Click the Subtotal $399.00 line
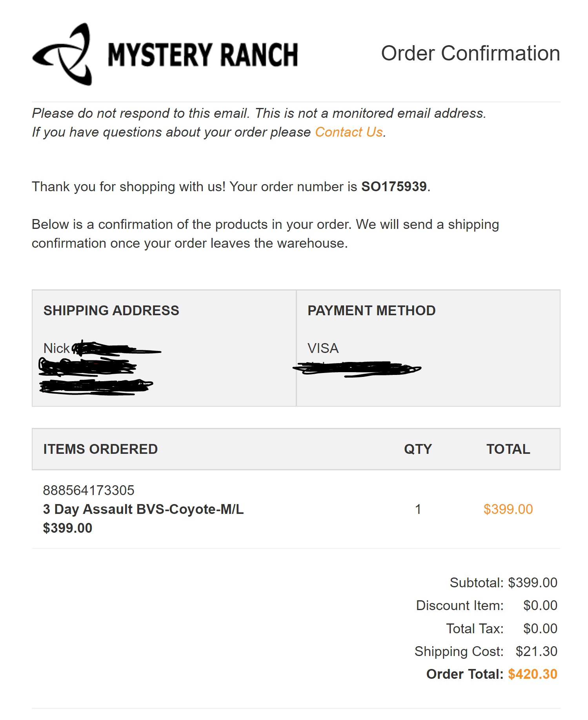The image size is (588, 720). 504,583
